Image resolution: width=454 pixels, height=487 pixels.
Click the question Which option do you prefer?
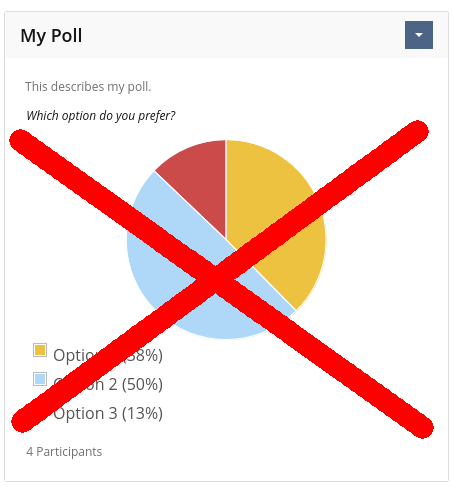coord(101,116)
